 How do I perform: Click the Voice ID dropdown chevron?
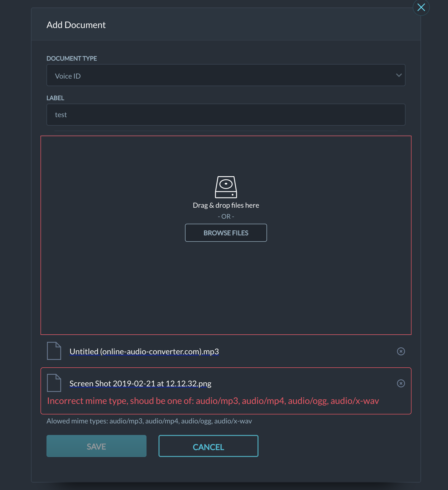[x=399, y=75]
